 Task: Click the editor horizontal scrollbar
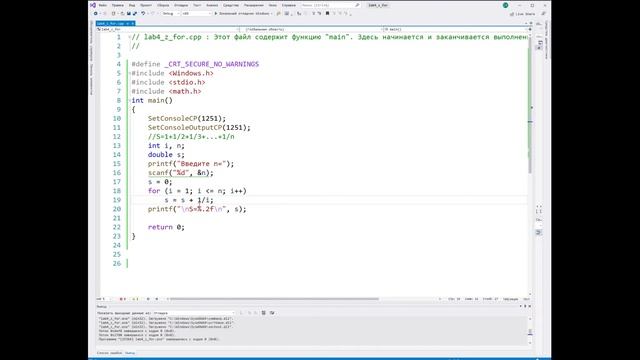click(x=274, y=299)
